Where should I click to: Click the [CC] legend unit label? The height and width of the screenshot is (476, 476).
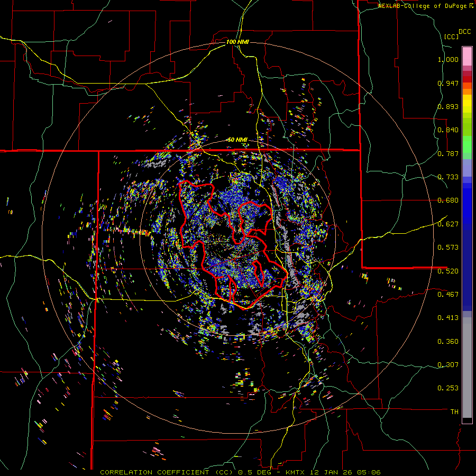pyautogui.click(x=452, y=36)
